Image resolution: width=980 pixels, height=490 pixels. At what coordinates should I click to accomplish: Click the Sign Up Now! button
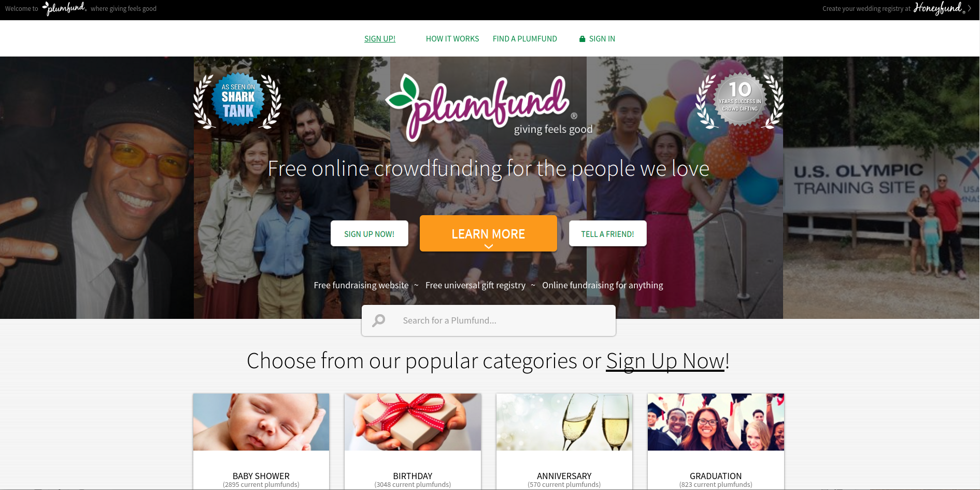click(370, 233)
